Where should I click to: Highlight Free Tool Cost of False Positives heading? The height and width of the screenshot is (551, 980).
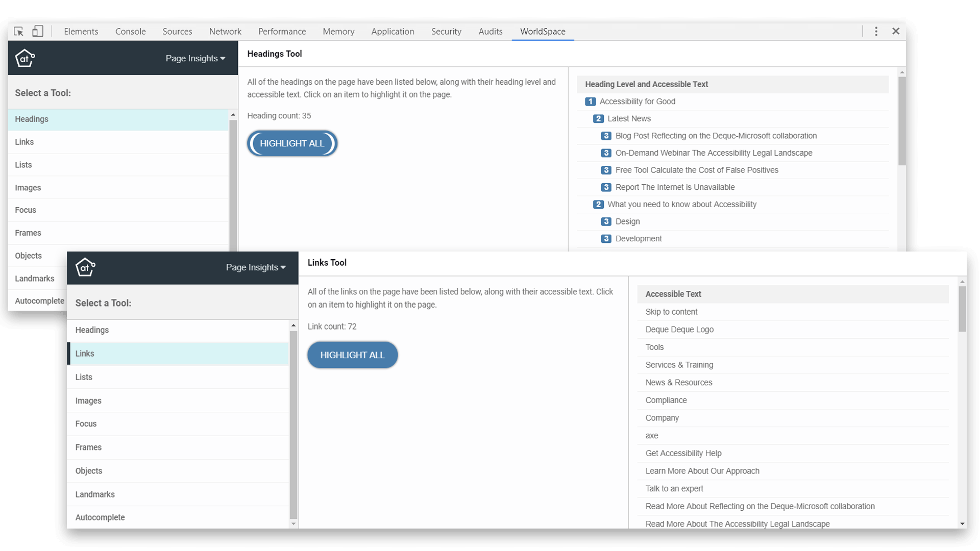732,170
